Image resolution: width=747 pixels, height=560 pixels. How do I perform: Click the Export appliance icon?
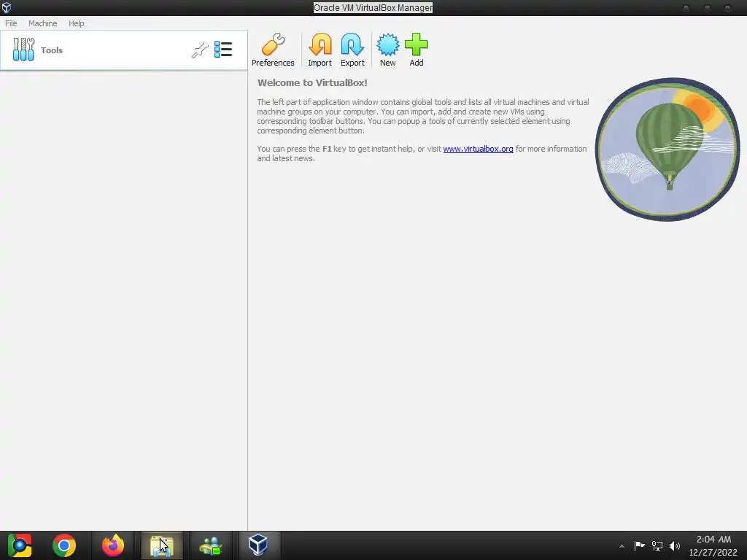point(352,50)
